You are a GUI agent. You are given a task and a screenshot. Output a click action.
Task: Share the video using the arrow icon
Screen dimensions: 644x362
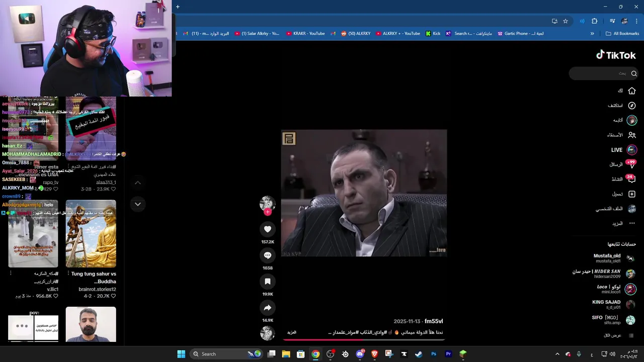268,308
